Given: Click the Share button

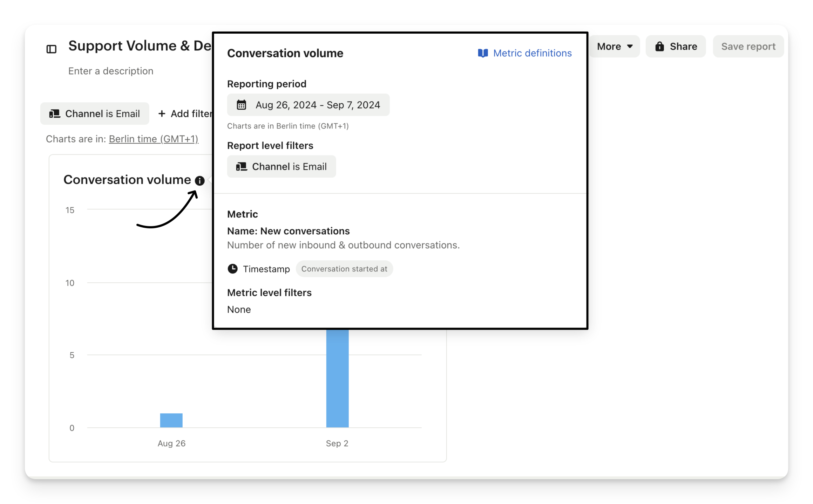Looking at the screenshot, I should click(676, 47).
